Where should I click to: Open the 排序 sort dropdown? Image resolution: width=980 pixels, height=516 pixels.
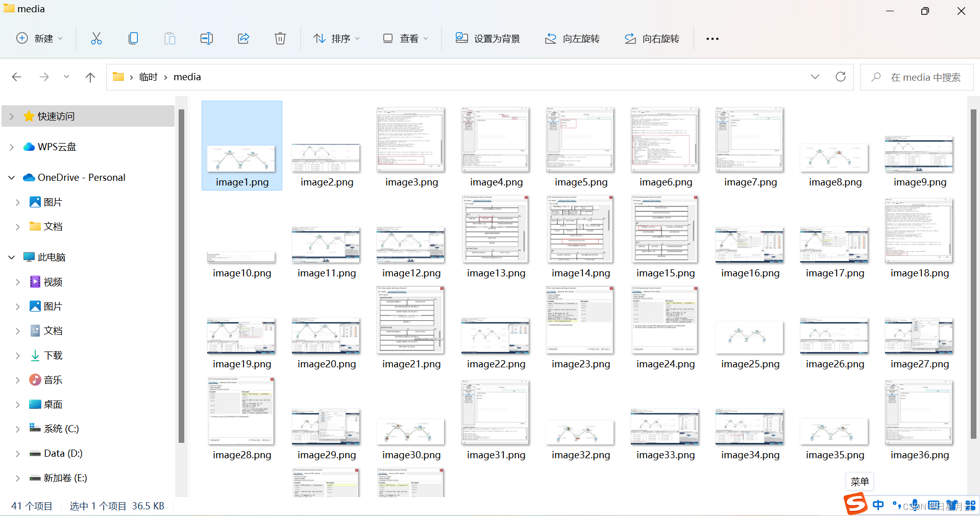click(337, 38)
